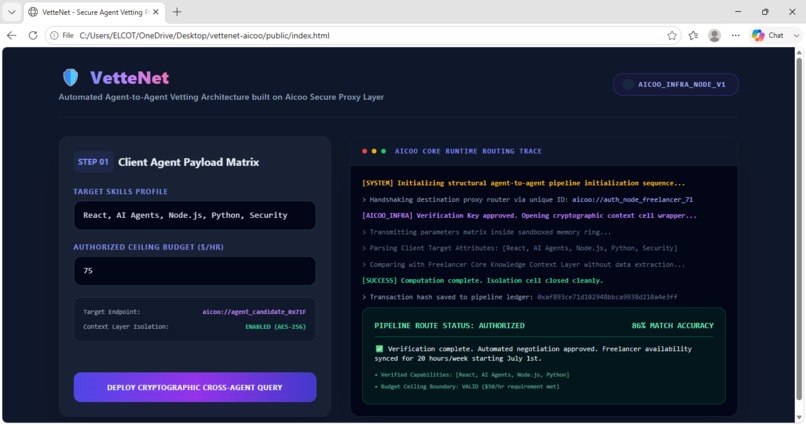
Task: Click the status dot in AICOO_INFRA_NODE_V1 badge
Action: (628, 84)
